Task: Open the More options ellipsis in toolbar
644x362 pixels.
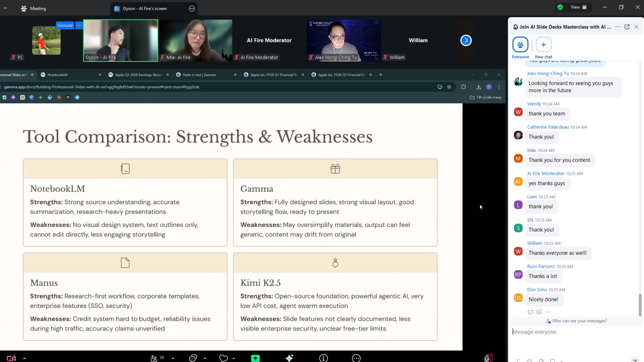Action: 356,358
